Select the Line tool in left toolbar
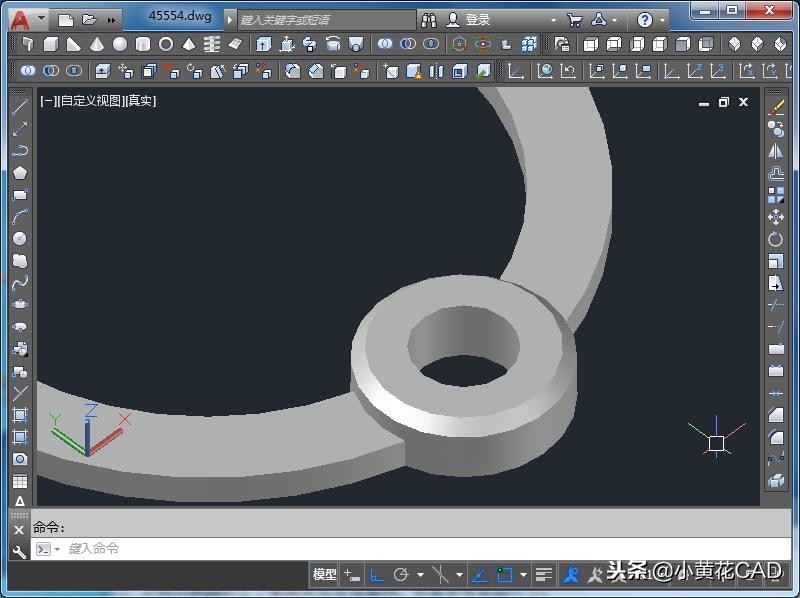The height and width of the screenshot is (598, 800). pos(19,107)
